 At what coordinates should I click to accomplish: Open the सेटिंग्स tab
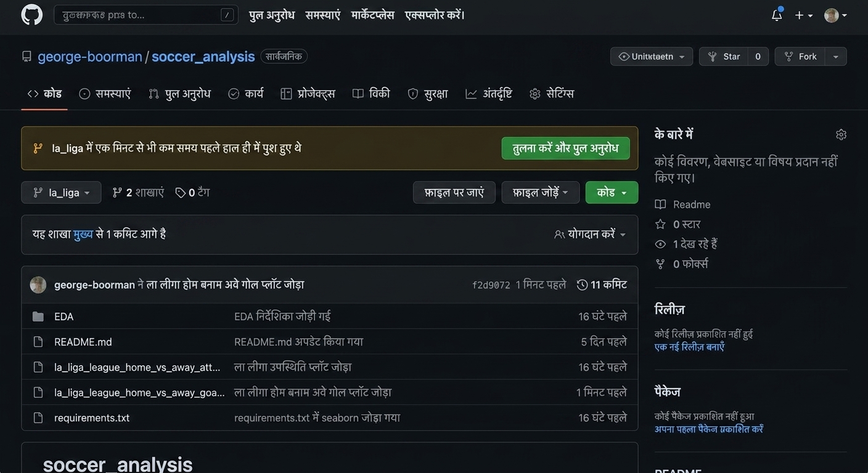(x=552, y=94)
